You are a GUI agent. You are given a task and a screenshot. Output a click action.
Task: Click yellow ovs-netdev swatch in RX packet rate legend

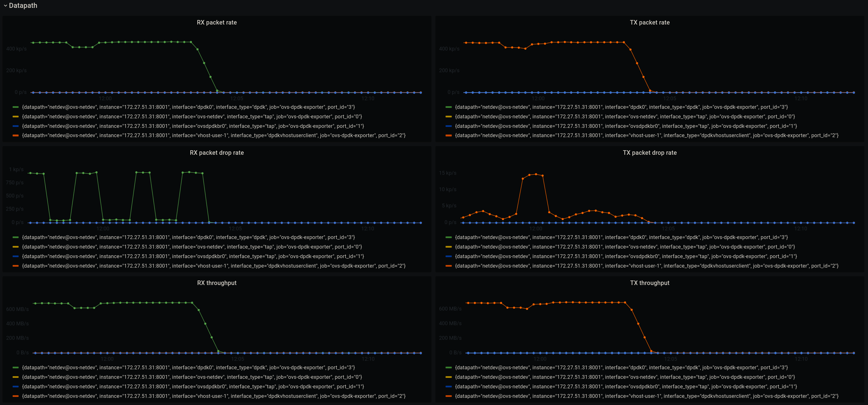(x=15, y=117)
